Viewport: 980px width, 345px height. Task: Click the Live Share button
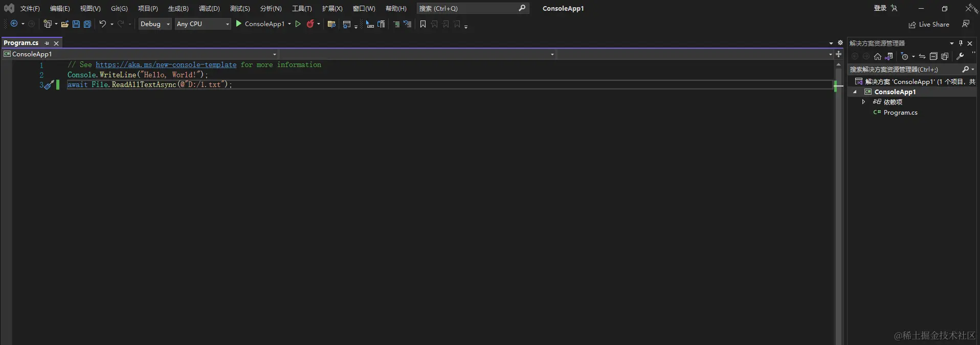coord(929,25)
